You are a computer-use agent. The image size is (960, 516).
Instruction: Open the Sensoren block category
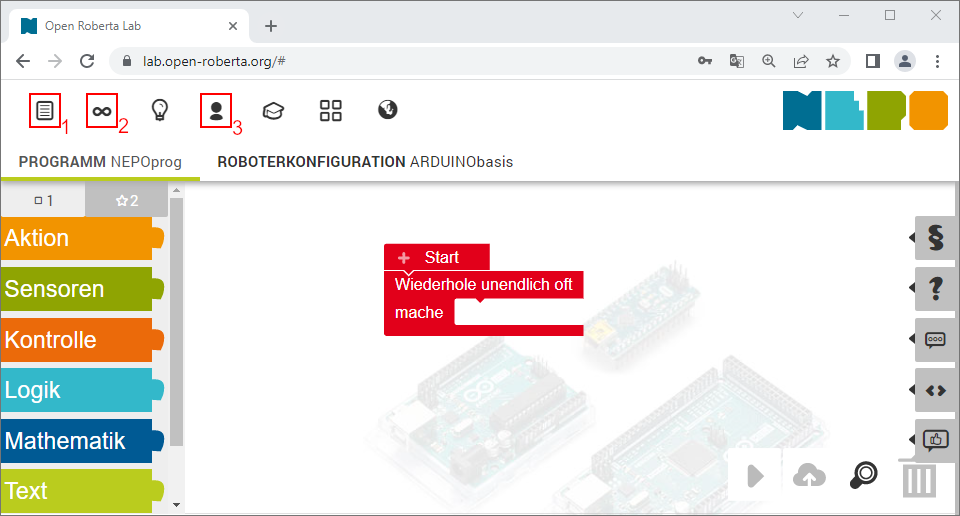82,289
